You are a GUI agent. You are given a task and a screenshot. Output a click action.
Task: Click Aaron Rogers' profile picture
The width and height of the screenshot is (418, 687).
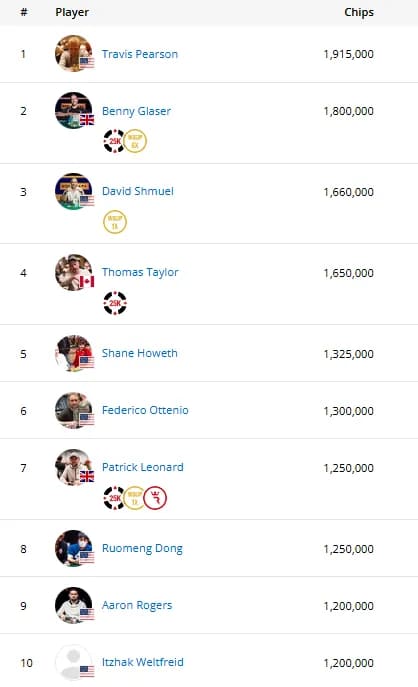pos(74,606)
